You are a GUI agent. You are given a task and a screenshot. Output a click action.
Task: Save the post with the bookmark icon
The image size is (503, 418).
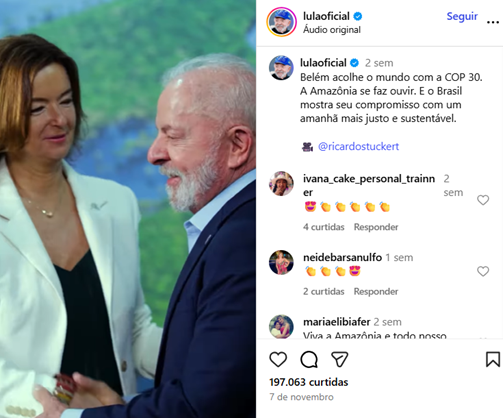tap(493, 359)
